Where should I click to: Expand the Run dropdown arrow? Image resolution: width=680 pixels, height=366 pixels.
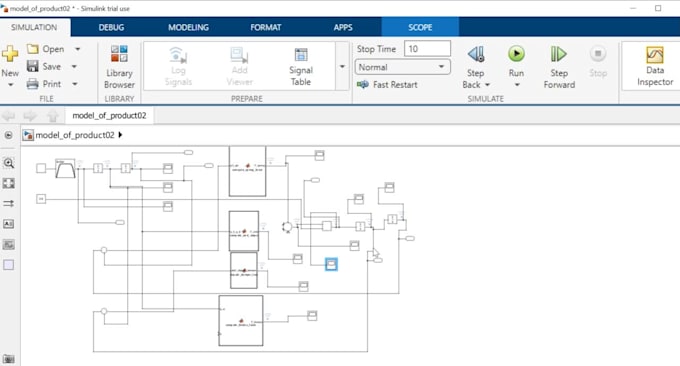[517, 85]
